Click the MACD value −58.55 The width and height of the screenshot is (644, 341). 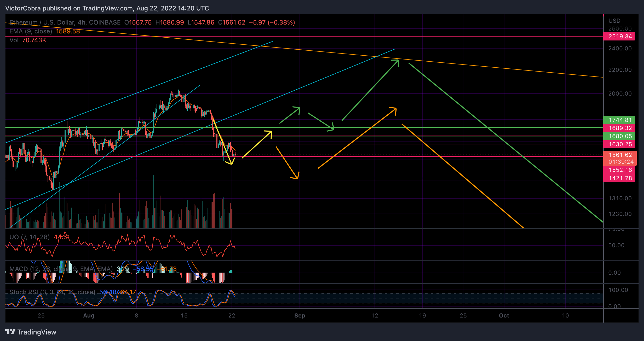click(x=143, y=269)
